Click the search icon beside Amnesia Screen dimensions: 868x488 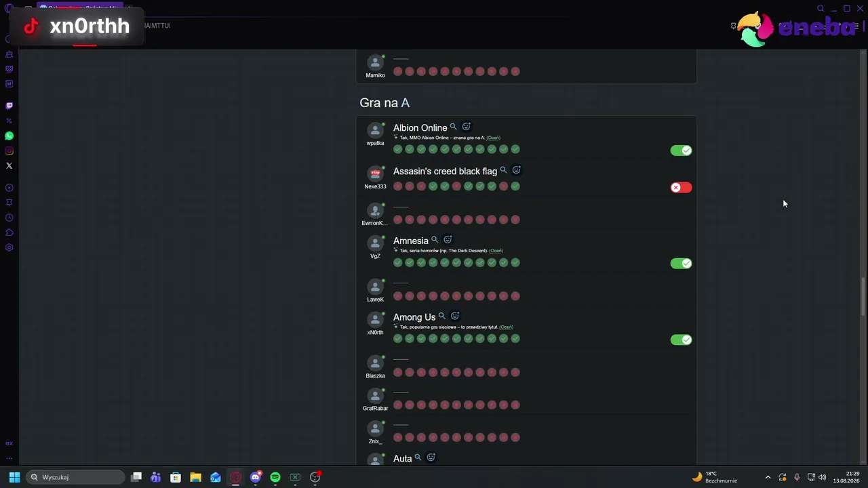[x=435, y=240]
